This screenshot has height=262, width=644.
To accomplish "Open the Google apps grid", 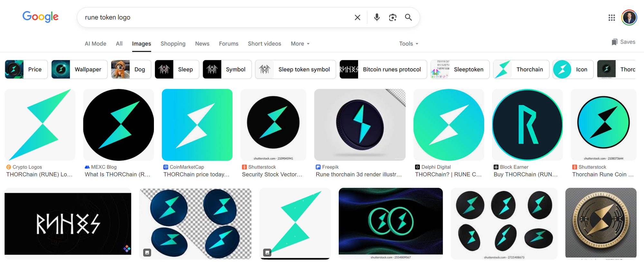I will pyautogui.click(x=611, y=18).
